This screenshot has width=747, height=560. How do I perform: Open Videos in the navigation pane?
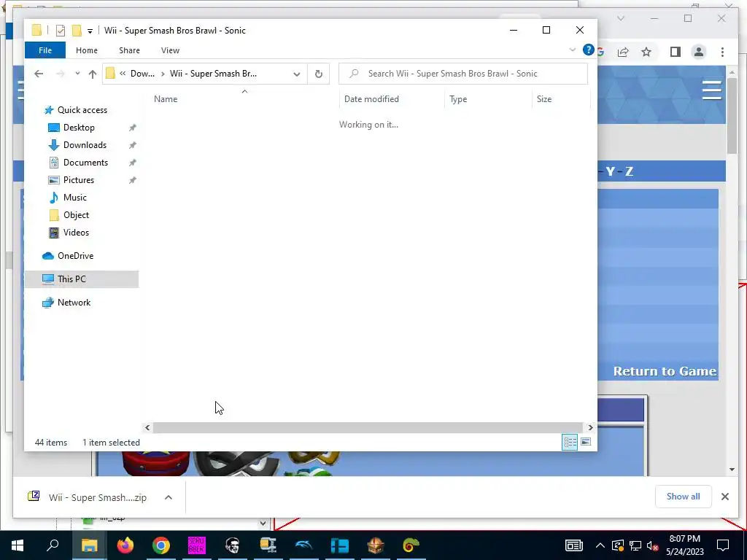76,233
